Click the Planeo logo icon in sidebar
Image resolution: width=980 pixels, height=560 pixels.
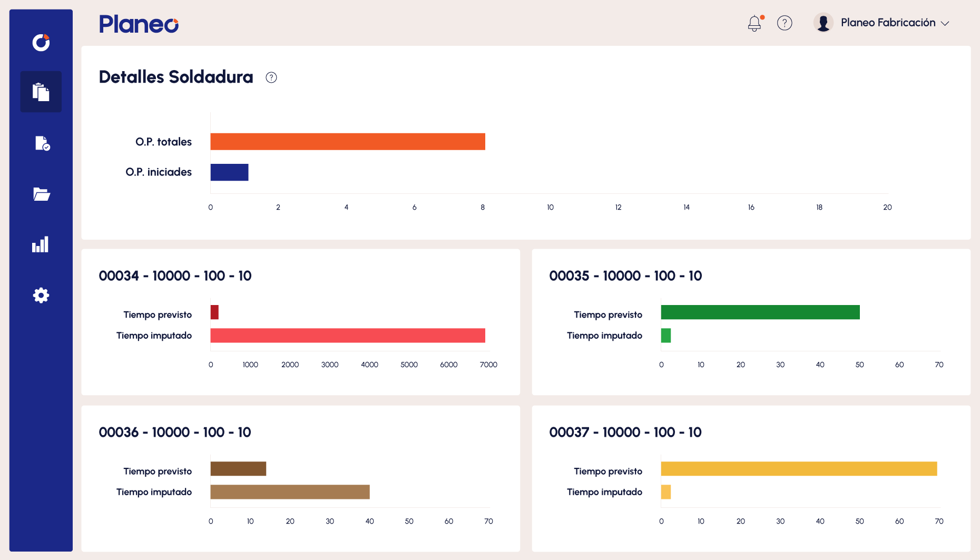point(41,42)
